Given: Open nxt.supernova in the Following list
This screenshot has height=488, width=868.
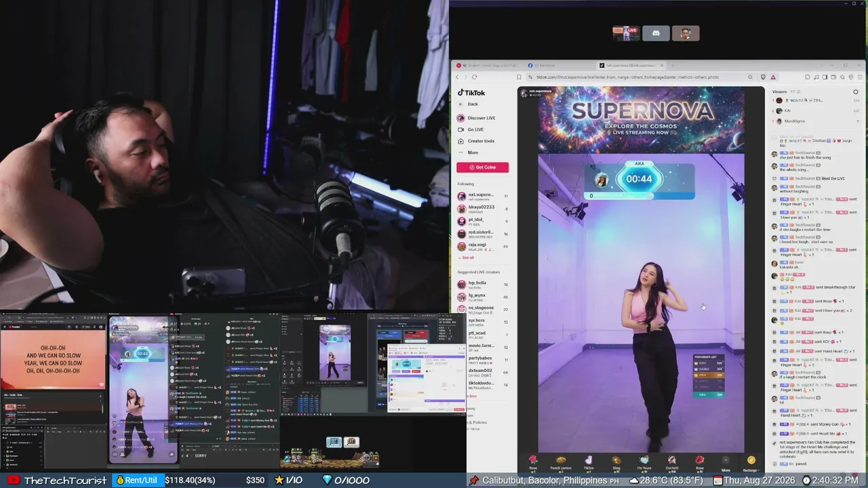Looking at the screenshot, I should (x=483, y=197).
